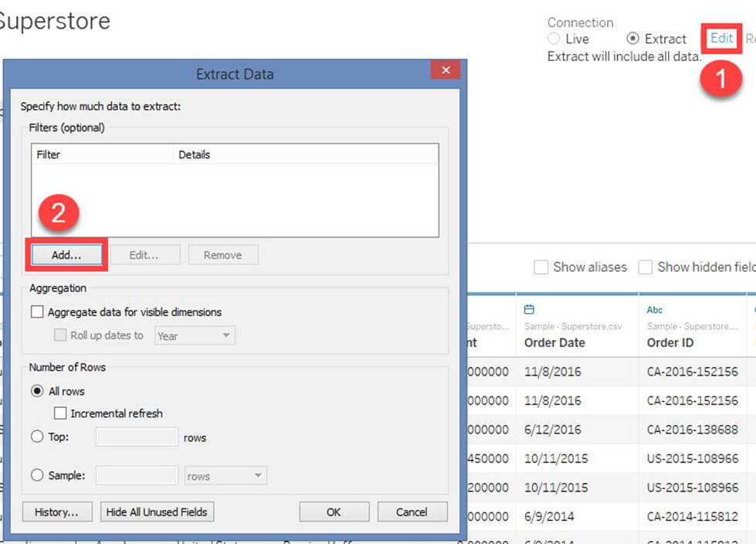Open the Roll up dates Year dropdown
The height and width of the screenshot is (544, 756).
[195, 335]
